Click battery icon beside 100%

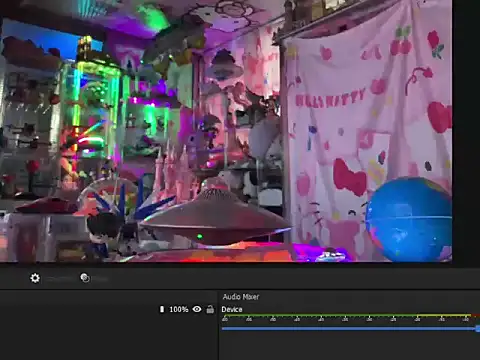pos(162,309)
